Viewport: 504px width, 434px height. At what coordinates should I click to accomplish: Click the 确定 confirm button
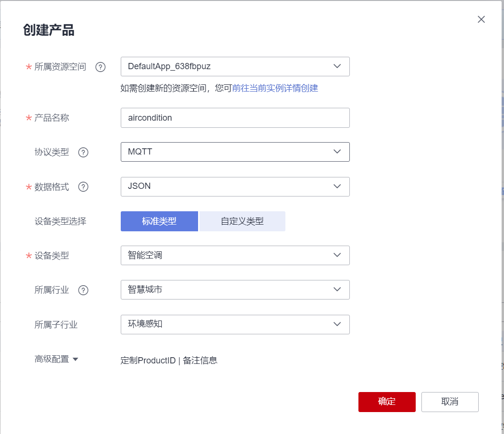pos(387,402)
